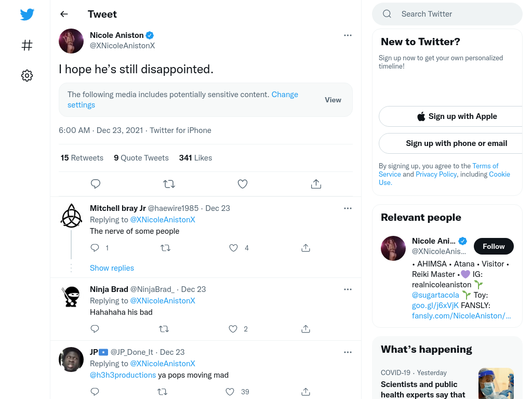Retweet the main tweet

pos(169,184)
